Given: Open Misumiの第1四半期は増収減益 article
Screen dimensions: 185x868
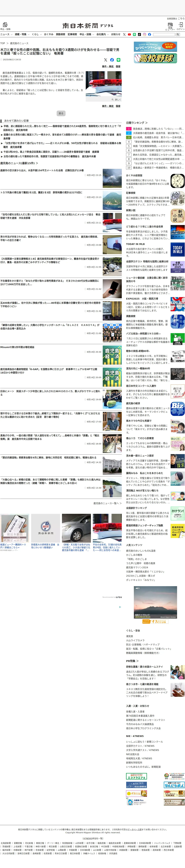Looking at the screenshot, I should pos(17,347).
